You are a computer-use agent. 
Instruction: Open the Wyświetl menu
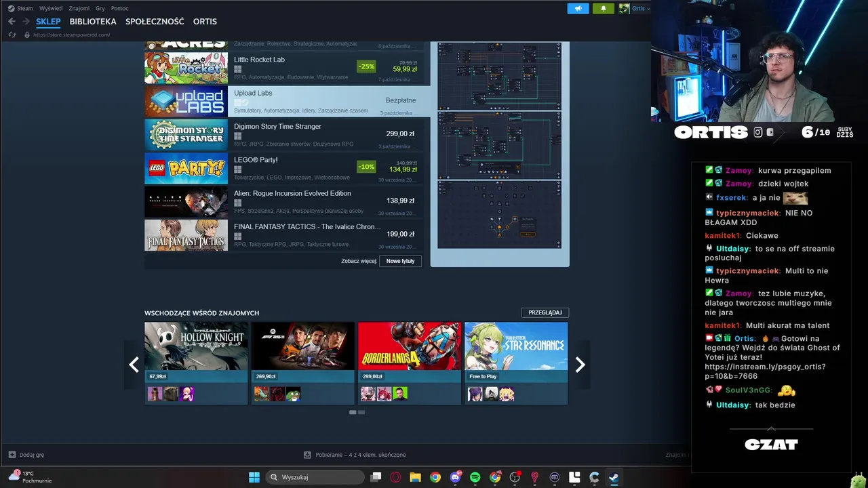[51, 8]
